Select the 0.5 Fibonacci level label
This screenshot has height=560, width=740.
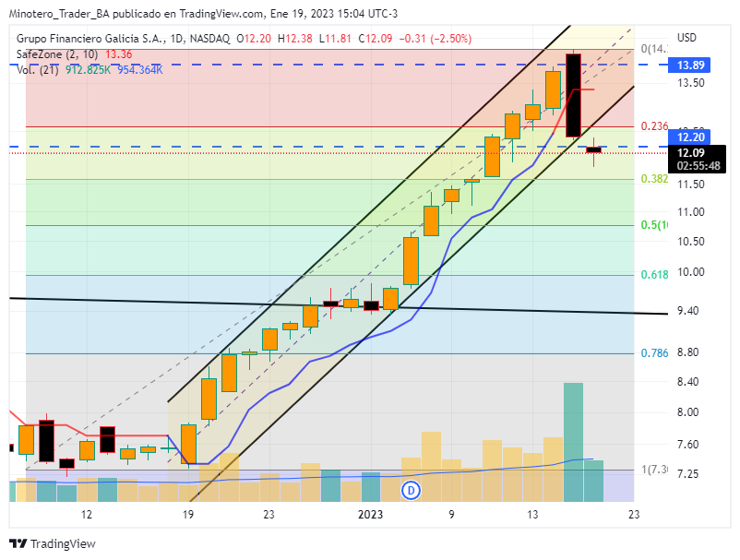654,225
